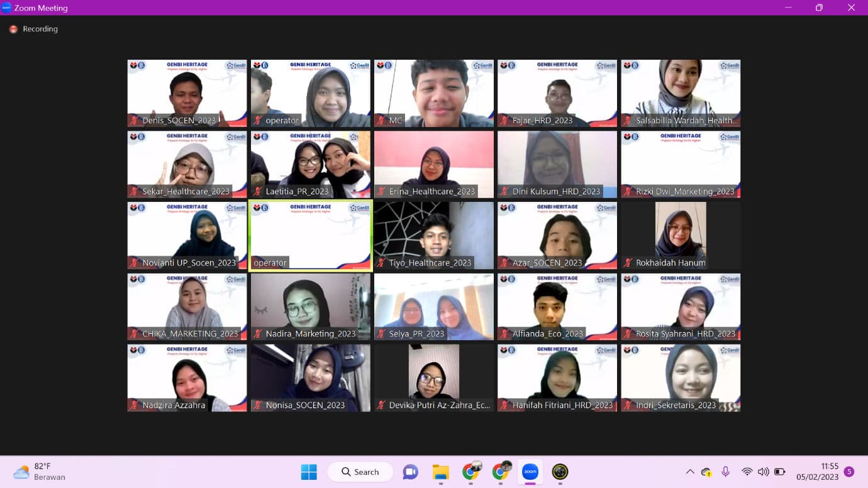This screenshot has width=868, height=488.
Task: Select Erina_Healthcare_2023 video tile
Action: click(434, 164)
